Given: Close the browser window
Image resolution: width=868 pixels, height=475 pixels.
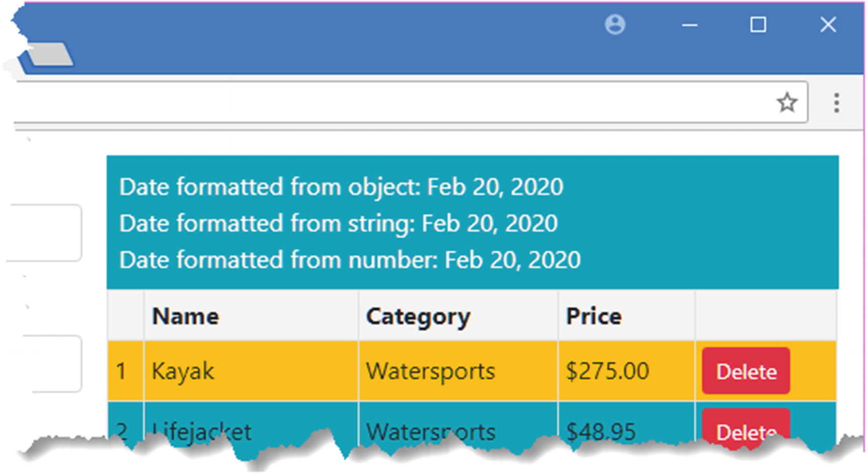Looking at the screenshot, I should (x=828, y=25).
